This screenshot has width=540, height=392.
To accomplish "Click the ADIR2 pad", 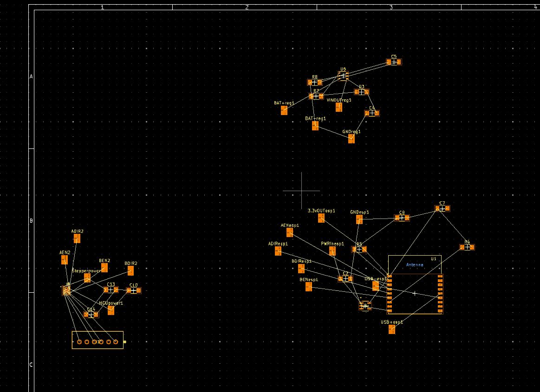I will pos(77,238).
